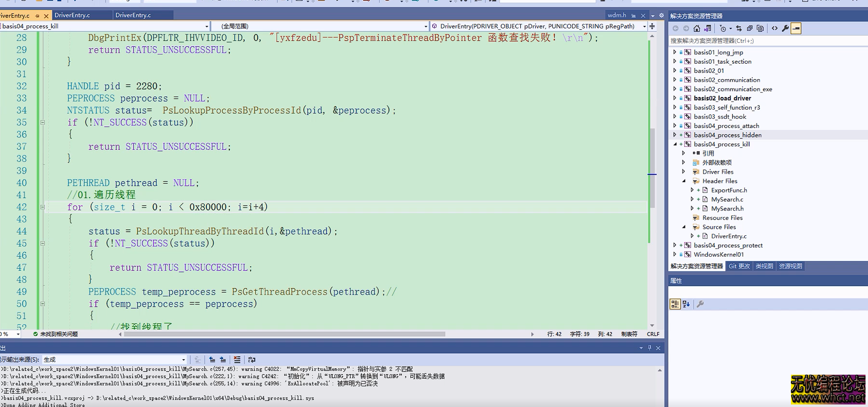Click the editor horizontal scrollbar
Image resolution: width=868 pixels, height=407 pixels.
(284, 334)
